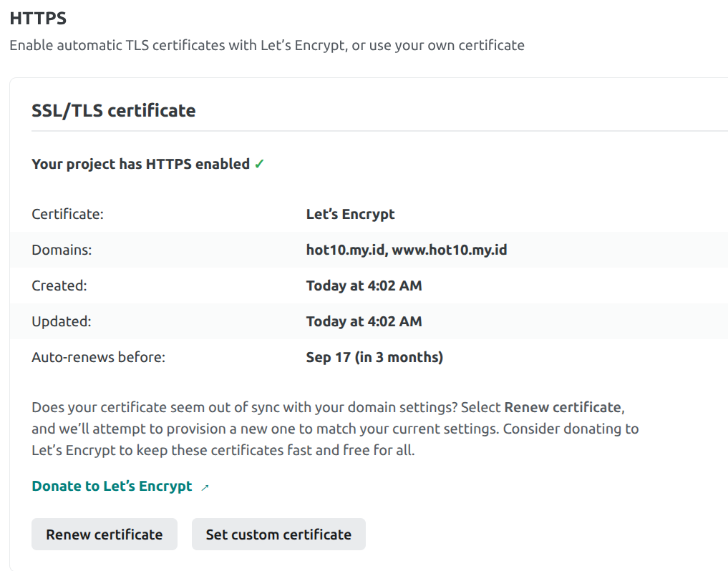Click the Created value Today at 4:02 AM
The image size is (728, 571).
pyautogui.click(x=364, y=285)
